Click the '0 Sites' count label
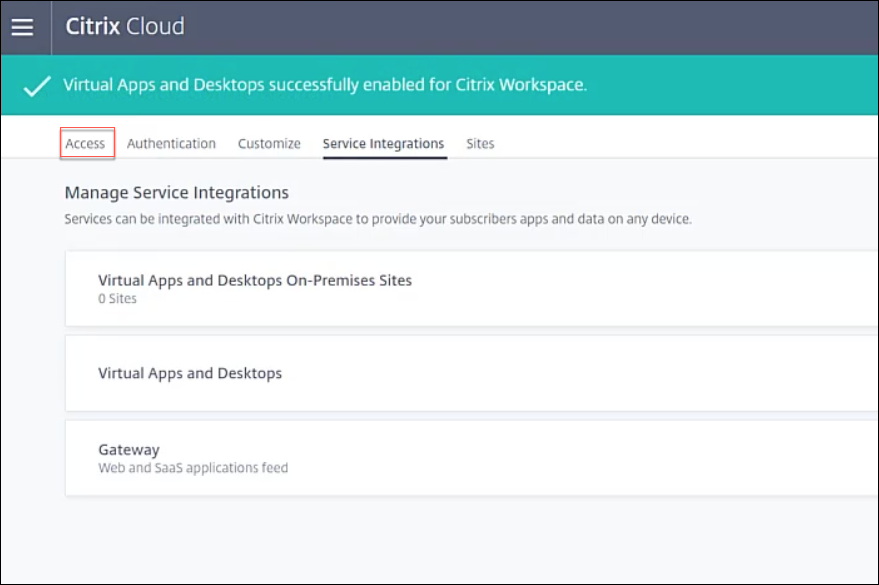This screenshot has height=585, width=879. click(117, 298)
